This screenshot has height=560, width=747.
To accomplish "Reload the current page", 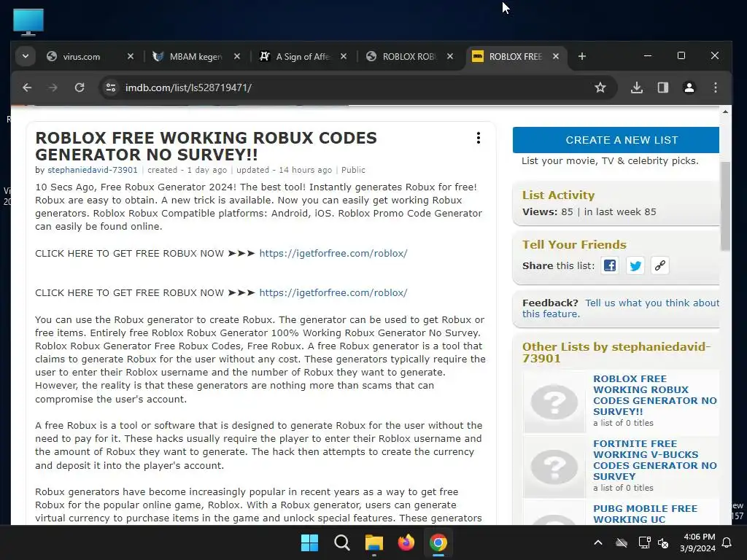I will [80, 87].
